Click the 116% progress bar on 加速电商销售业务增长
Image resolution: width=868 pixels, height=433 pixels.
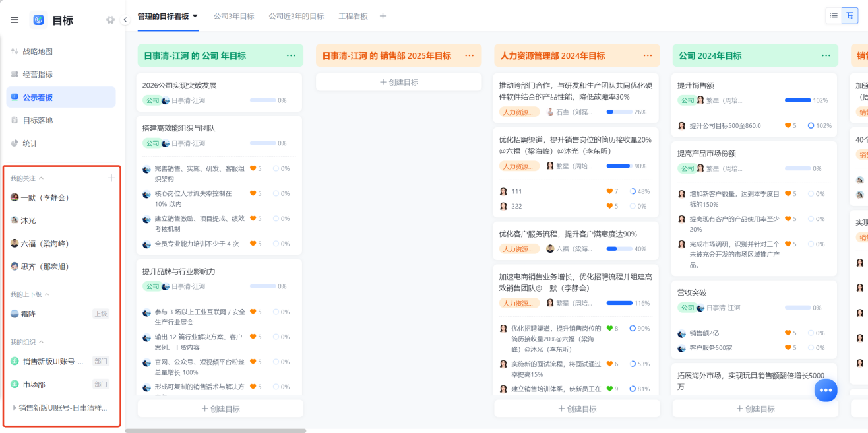tap(619, 303)
